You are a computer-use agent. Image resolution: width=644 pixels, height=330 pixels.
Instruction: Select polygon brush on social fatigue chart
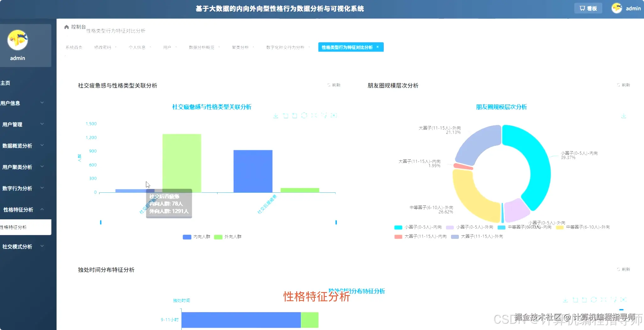(324, 116)
